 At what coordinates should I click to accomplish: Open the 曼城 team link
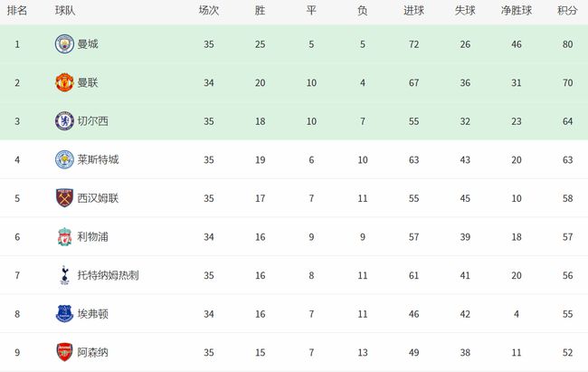point(88,44)
